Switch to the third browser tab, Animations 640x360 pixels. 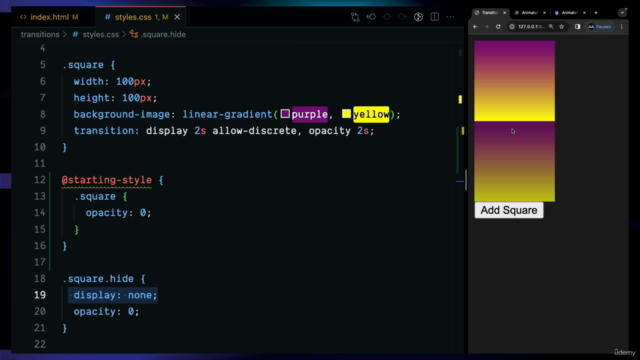pyautogui.click(x=570, y=13)
